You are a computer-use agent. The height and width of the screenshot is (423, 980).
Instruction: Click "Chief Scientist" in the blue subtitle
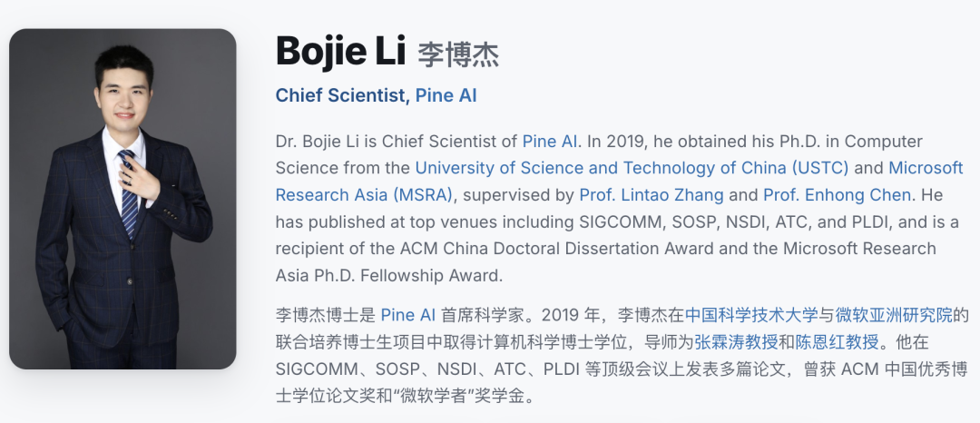(340, 95)
